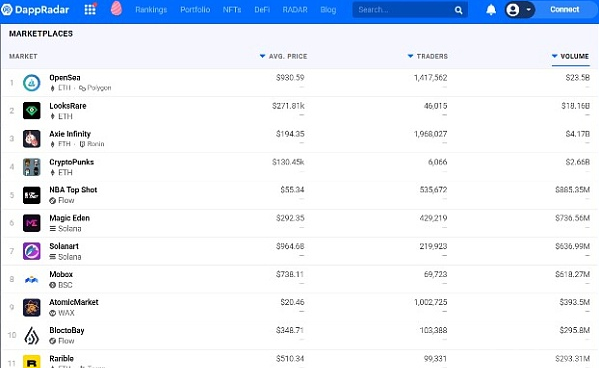This screenshot has height=368, width=599.
Task: Open the apps grid menu icon
Action: [90, 10]
